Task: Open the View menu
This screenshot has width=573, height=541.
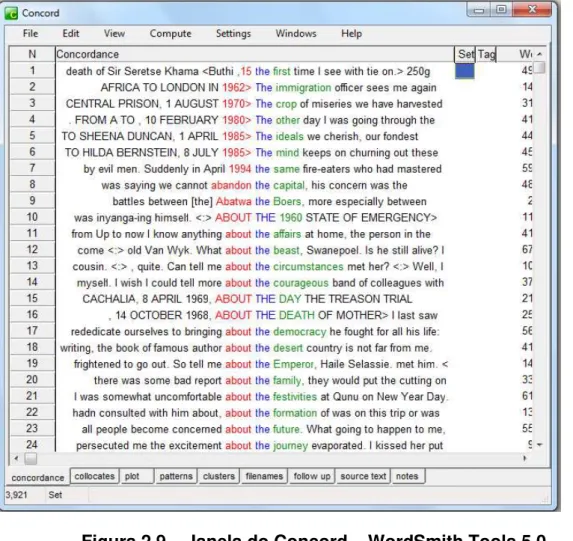Action: point(114,34)
